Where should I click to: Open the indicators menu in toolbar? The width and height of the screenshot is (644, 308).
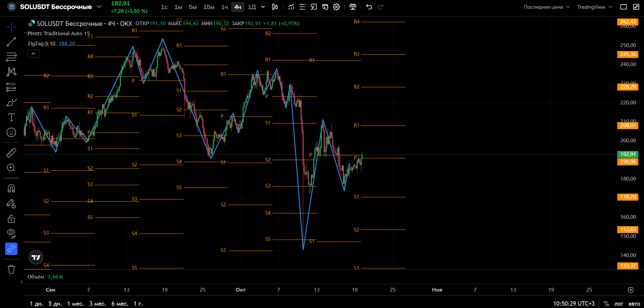click(291, 7)
